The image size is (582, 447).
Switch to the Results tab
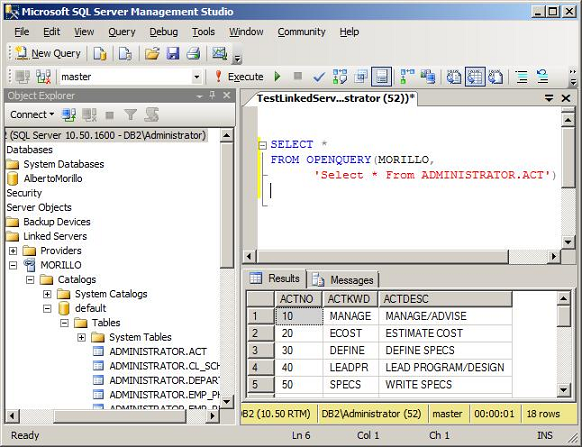coord(276,278)
